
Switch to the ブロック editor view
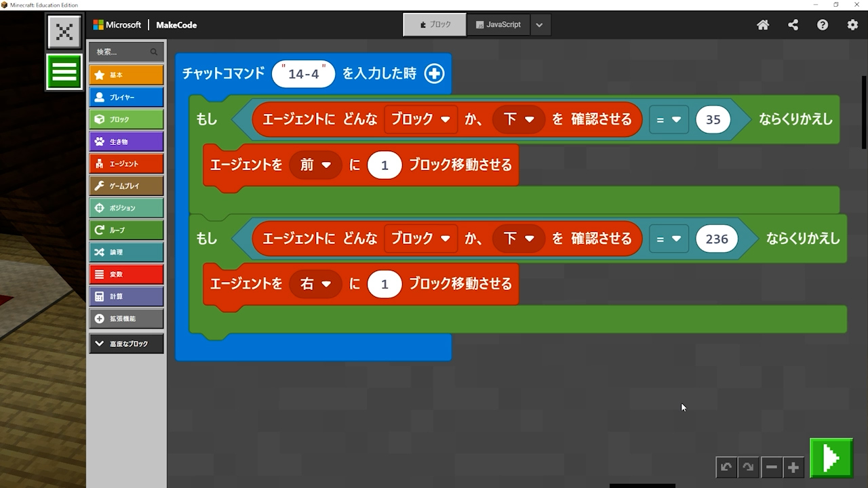coord(435,25)
